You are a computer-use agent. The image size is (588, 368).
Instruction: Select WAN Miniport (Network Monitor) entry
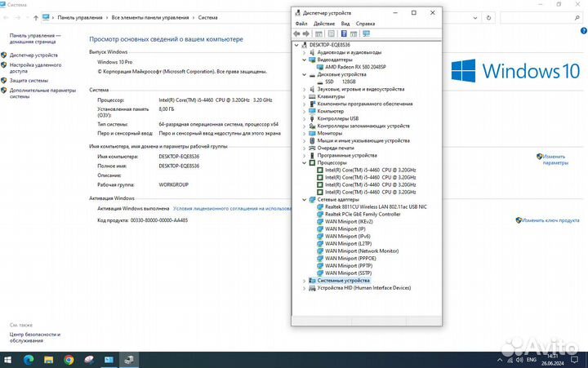(362, 251)
